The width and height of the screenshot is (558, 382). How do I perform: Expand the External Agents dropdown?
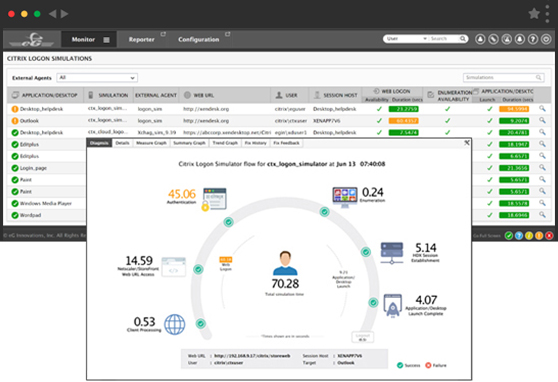tap(97, 78)
